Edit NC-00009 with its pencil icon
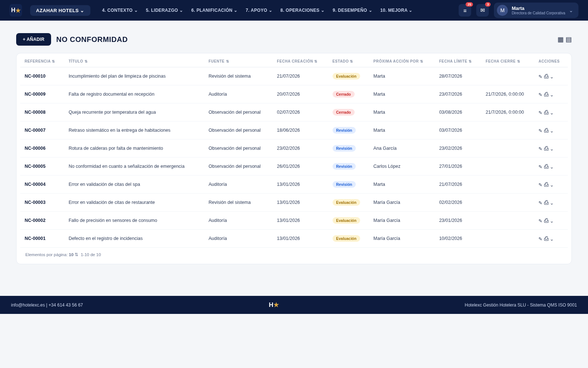The height and width of the screenshot is (368, 588). [540, 95]
